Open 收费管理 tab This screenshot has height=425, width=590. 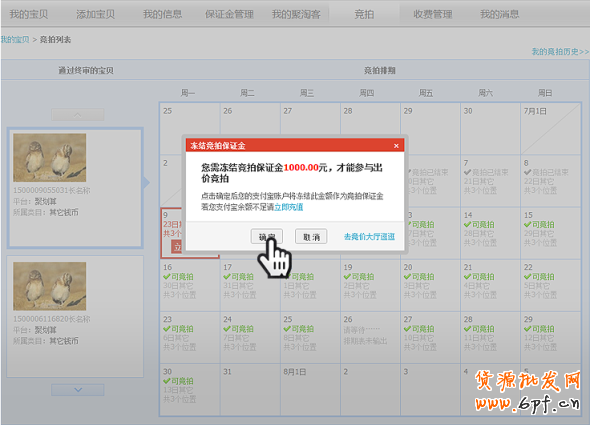click(432, 14)
